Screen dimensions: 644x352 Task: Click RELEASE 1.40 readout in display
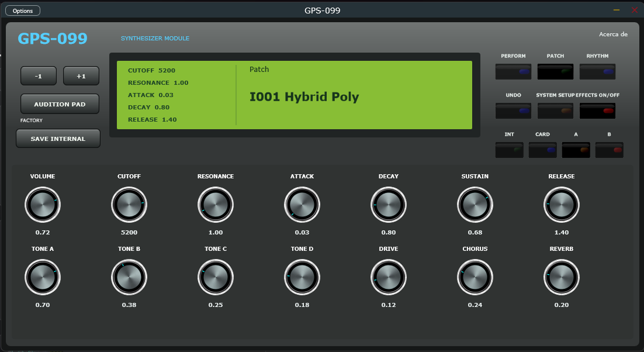point(153,120)
